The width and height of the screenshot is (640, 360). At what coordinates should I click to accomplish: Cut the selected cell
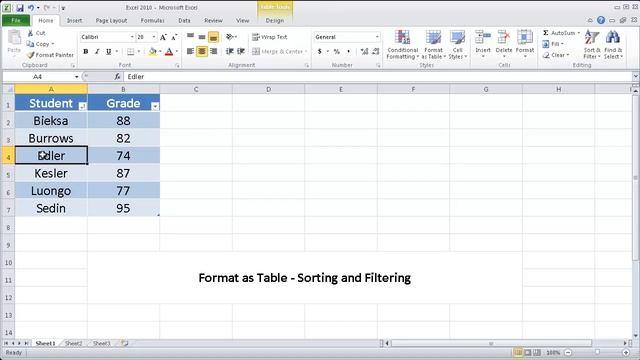pos(36,33)
